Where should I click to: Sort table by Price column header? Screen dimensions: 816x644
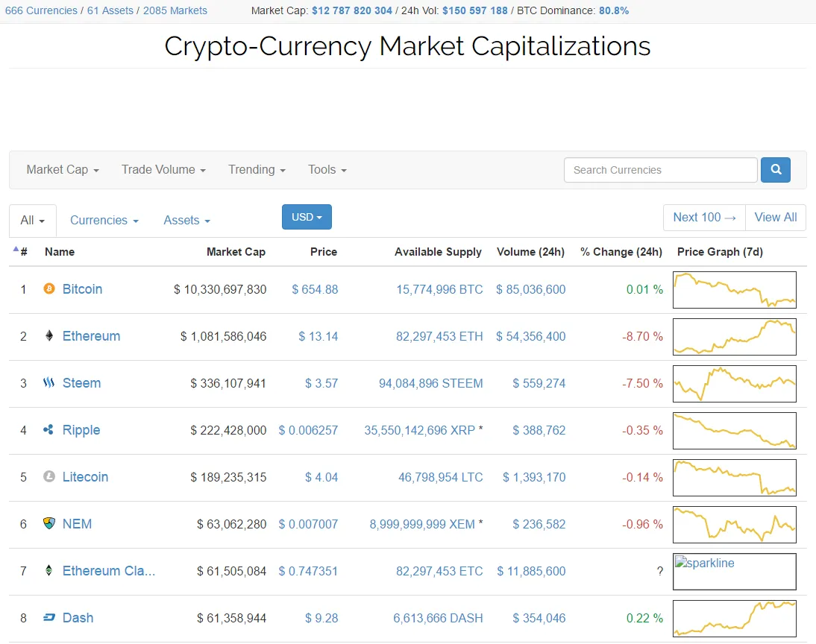(x=324, y=252)
